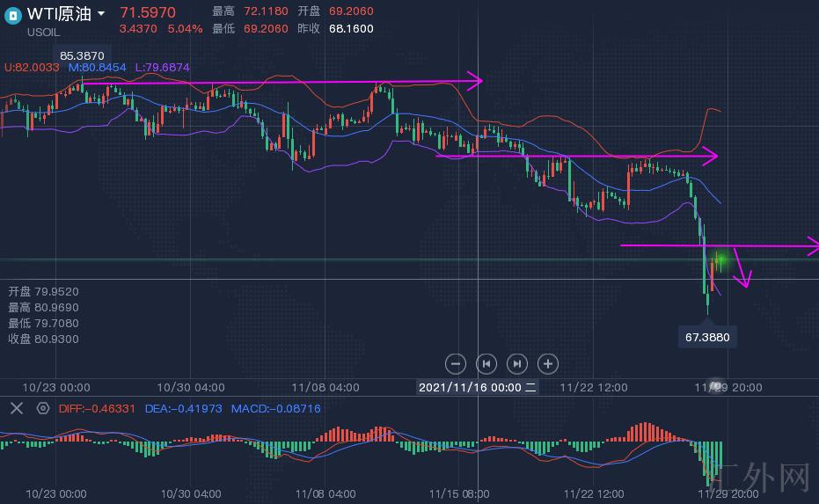This screenshot has height=504, width=819.
Task: Jump to next candle with skip-forward button
Action: (516, 363)
